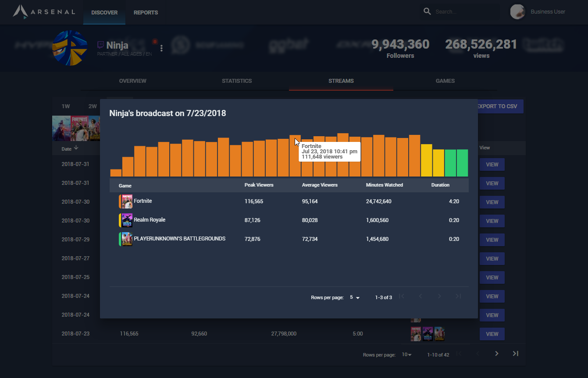Click a green bar in the broadcast chart

(450, 166)
